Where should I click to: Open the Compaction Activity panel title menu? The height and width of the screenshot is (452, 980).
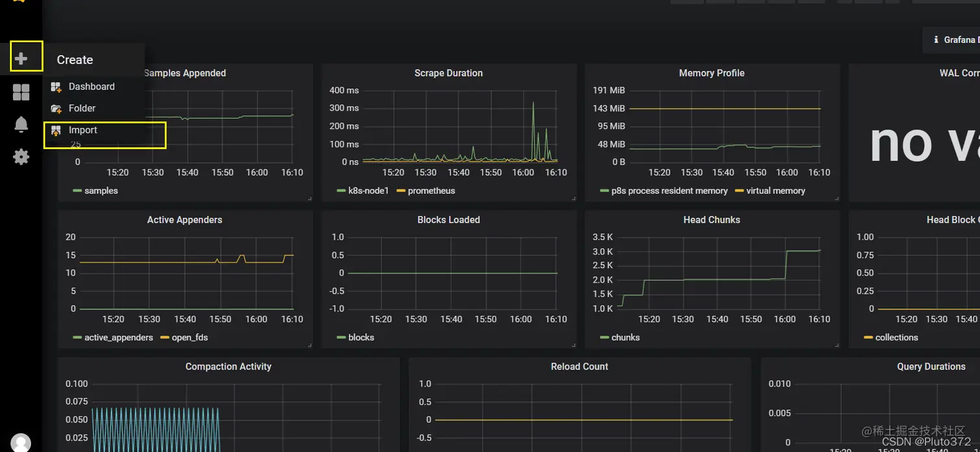(x=228, y=366)
